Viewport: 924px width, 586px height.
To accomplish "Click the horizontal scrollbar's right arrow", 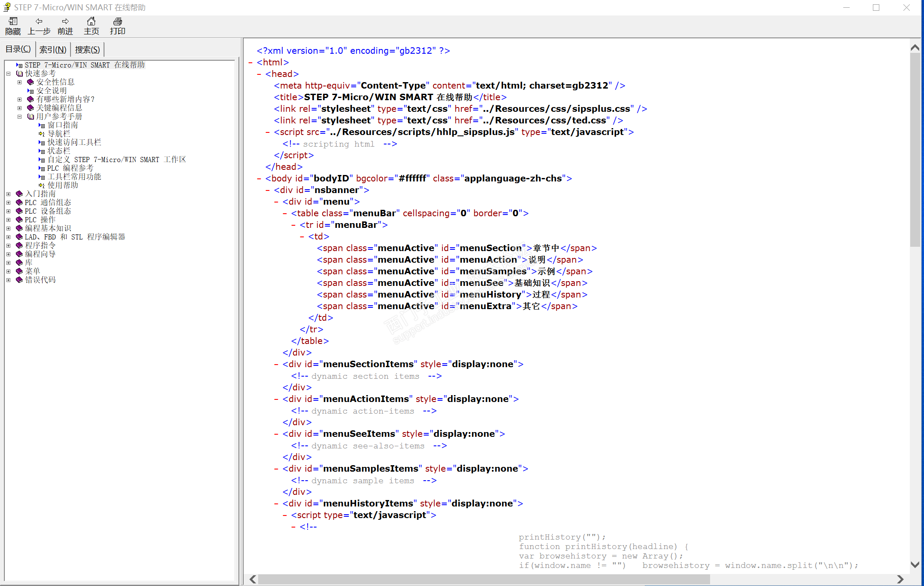I will (x=900, y=579).
